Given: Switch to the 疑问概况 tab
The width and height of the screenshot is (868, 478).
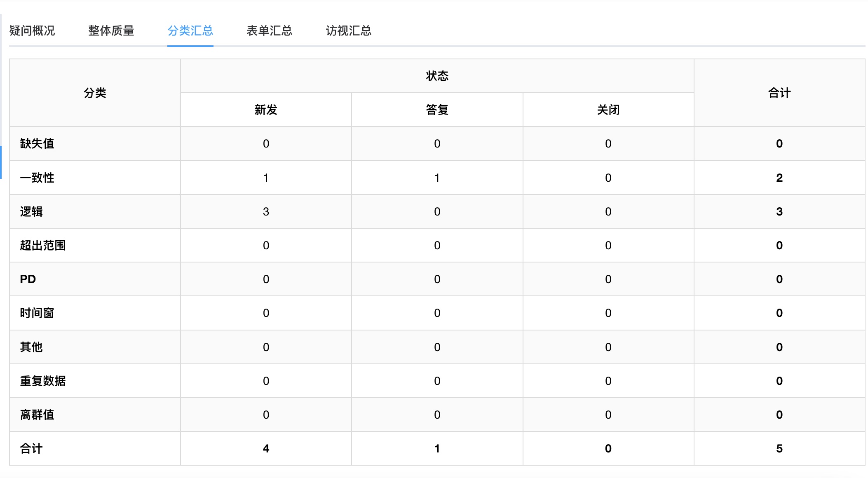Looking at the screenshot, I should (32, 31).
